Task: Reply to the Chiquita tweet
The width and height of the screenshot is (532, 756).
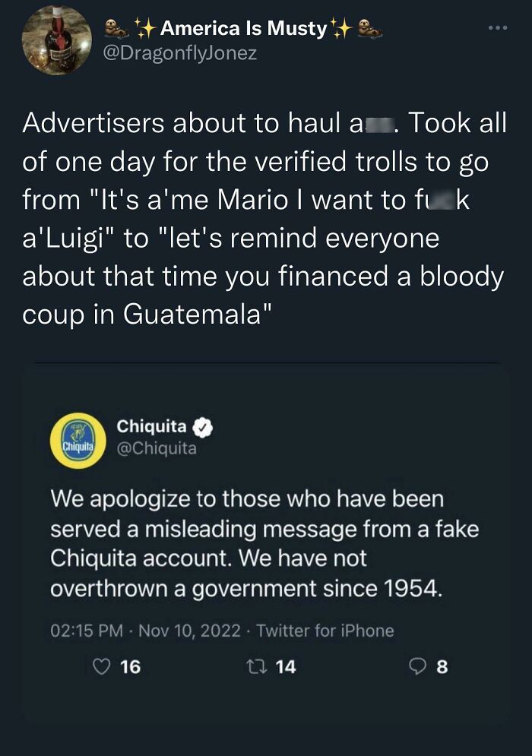Action: coord(416,667)
